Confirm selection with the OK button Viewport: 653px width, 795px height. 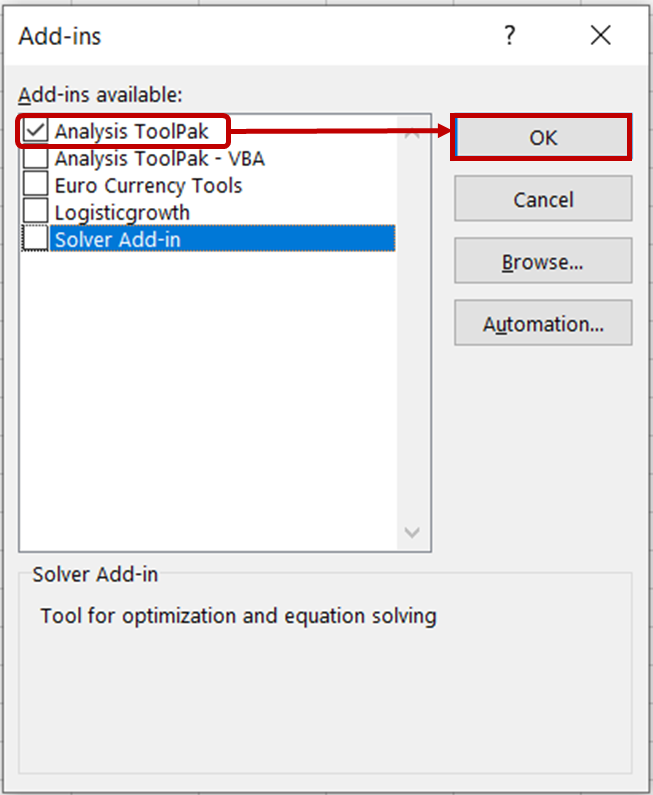543,138
